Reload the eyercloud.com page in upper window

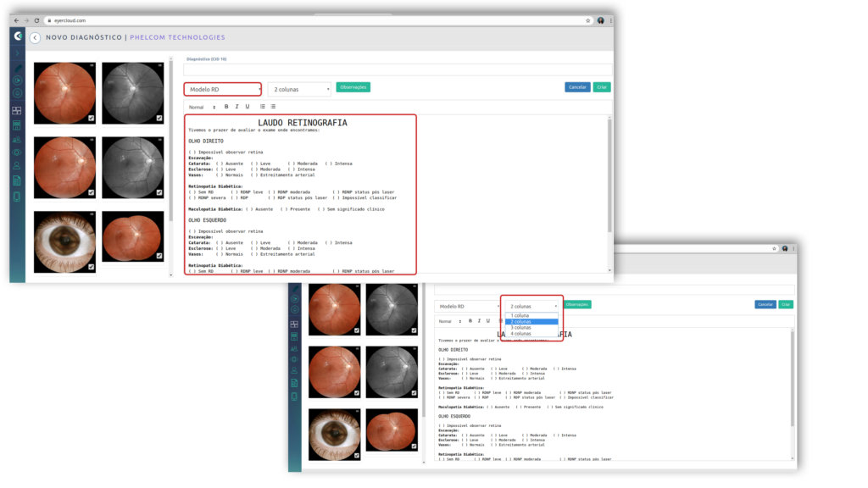coord(36,20)
